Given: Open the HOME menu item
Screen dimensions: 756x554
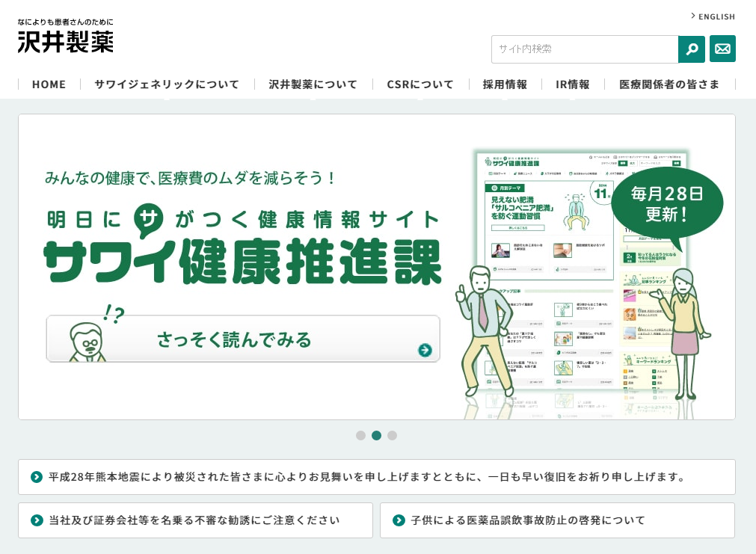Looking at the screenshot, I should click(x=49, y=84).
